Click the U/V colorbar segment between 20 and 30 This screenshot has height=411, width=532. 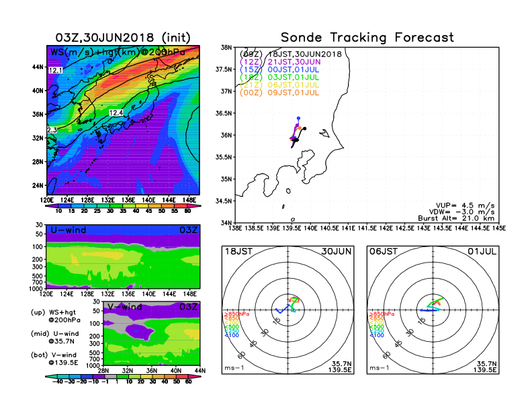tap(146, 376)
